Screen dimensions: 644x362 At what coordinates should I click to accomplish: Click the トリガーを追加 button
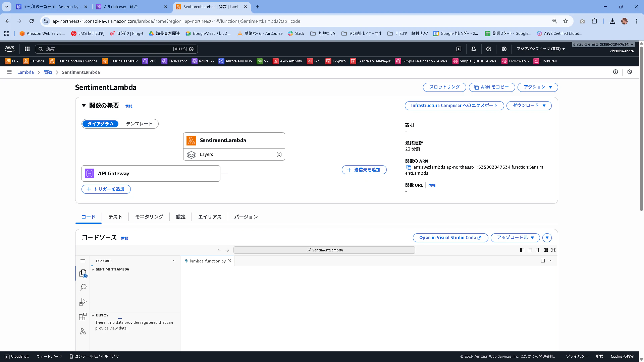coord(106,189)
